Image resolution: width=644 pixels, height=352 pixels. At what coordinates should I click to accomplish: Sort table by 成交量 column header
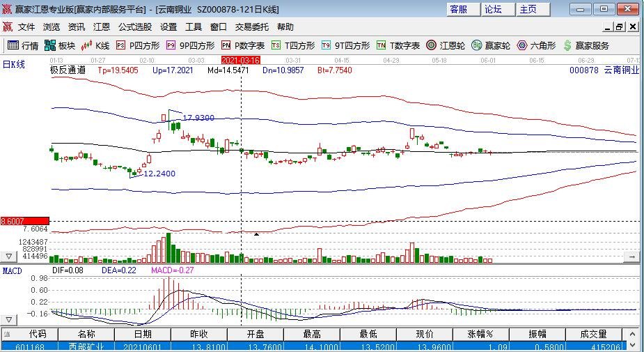click(593, 335)
